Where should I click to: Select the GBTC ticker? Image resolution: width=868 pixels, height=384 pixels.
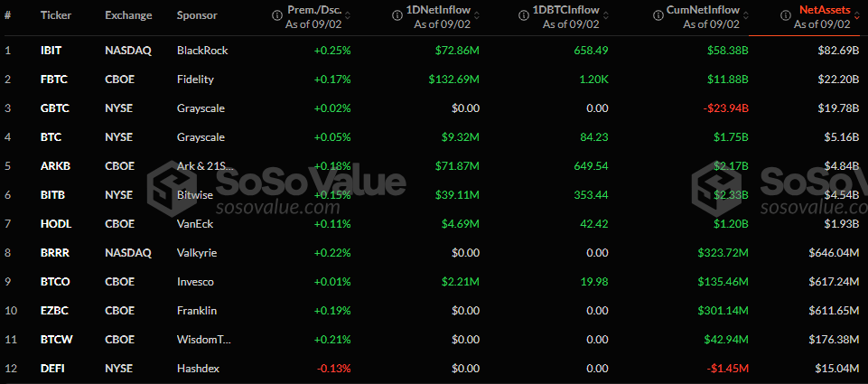click(54, 108)
